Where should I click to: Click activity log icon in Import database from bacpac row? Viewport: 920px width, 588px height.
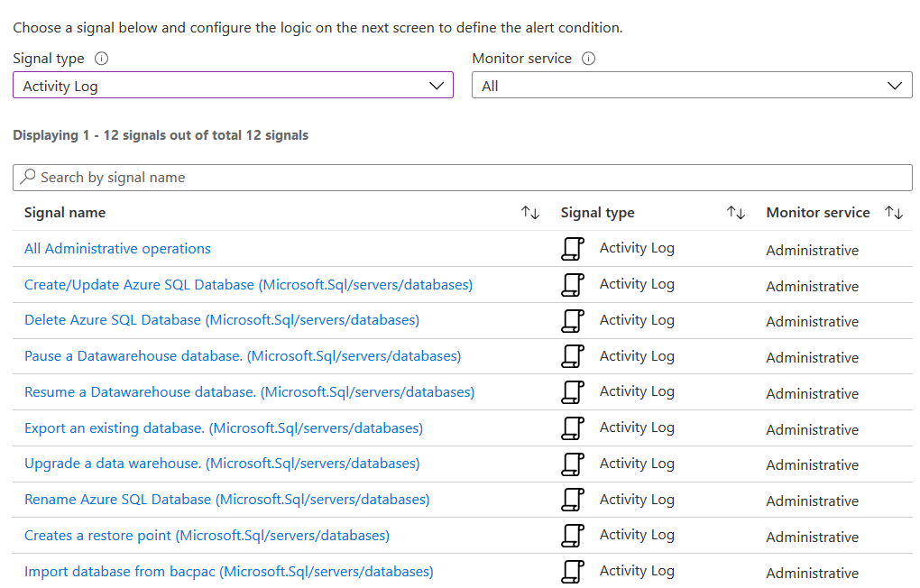572,571
